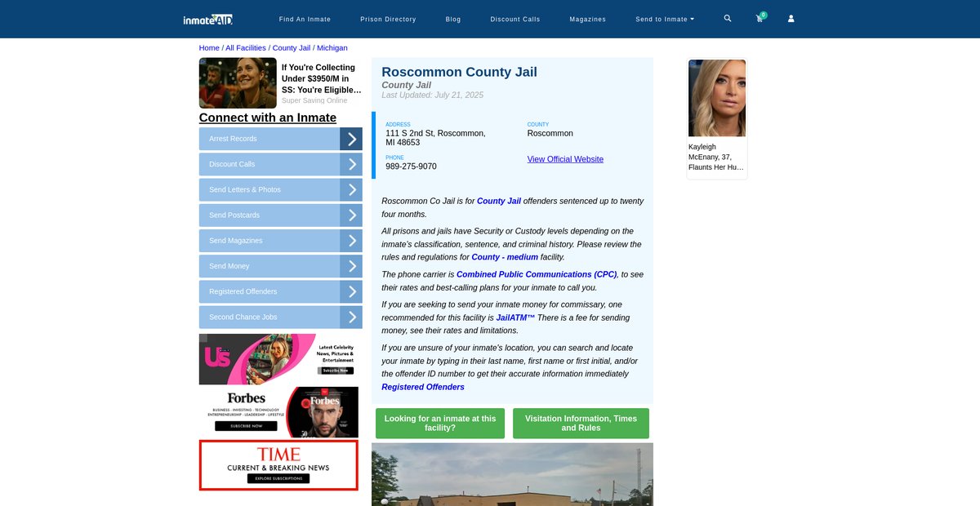The height and width of the screenshot is (506, 980).
Task: Open the Forbes ad banner
Action: 278,412
